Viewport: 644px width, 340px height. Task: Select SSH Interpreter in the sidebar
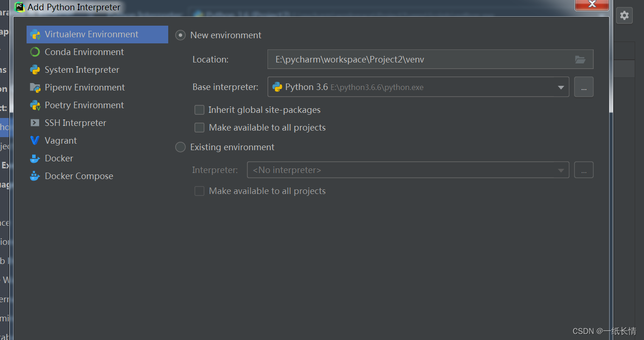[x=97, y=123]
